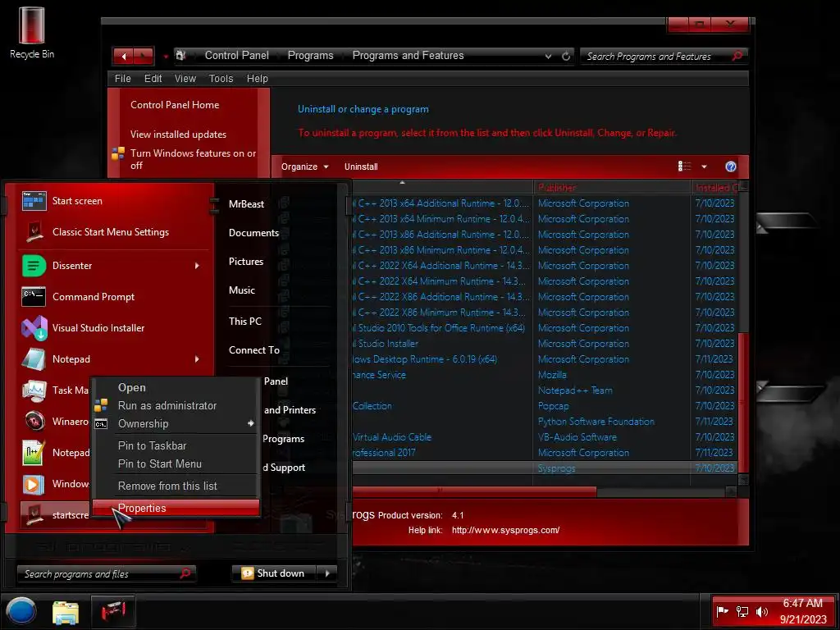The width and height of the screenshot is (840, 630).
Task: Click the green Dissenter browser icon
Action: [x=34, y=266]
